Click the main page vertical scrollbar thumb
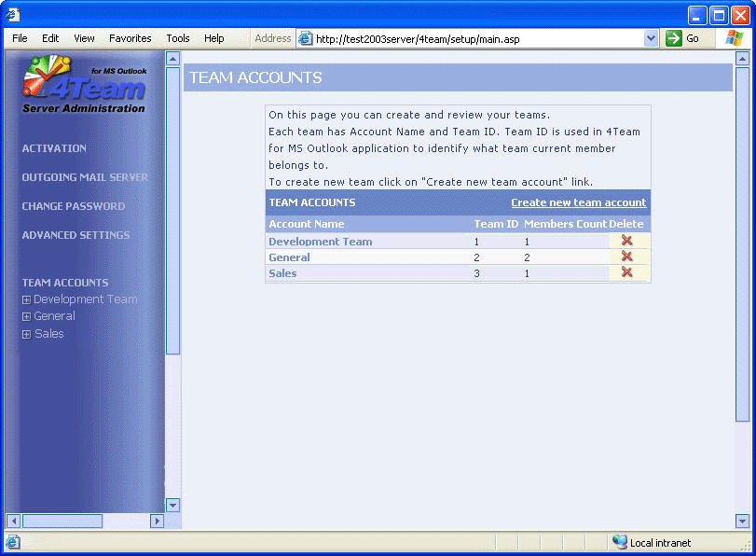Viewport: 756px width, 556px height. [742, 244]
